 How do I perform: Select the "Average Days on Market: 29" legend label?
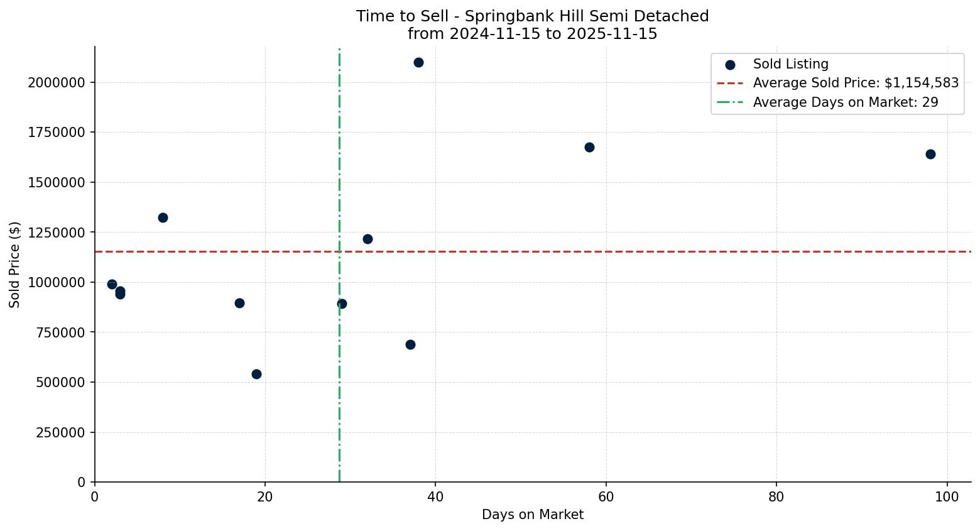pyautogui.click(x=846, y=102)
